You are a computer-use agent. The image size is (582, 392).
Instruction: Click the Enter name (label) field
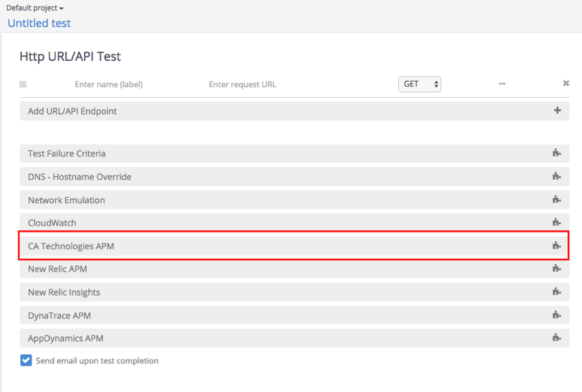tap(108, 84)
